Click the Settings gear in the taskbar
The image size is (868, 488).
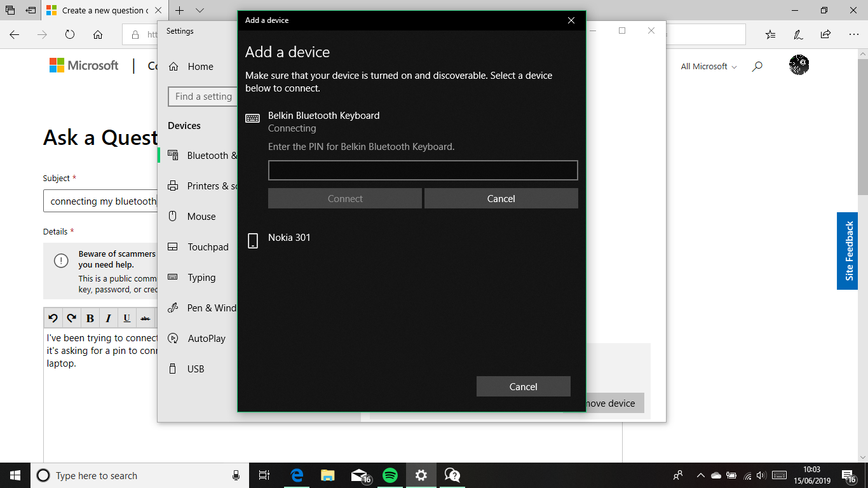coord(421,475)
